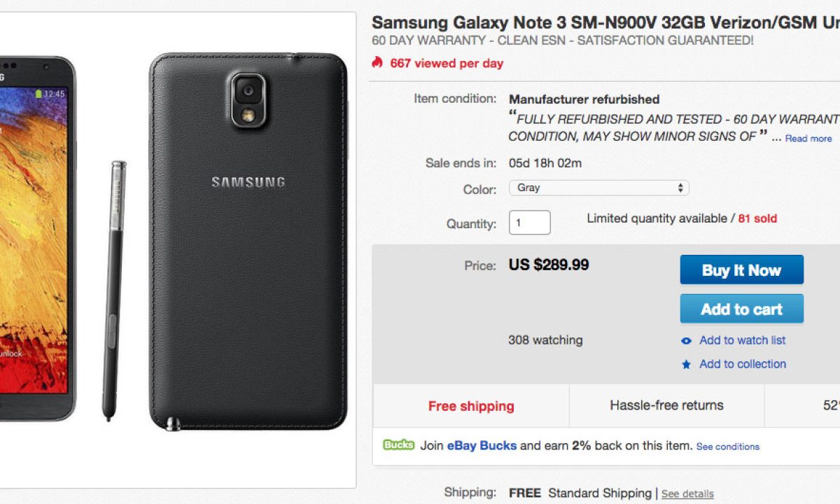Select the Free shipping tab
This screenshot has width=840, height=504.
pyautogui.click(x=471, y=406)
